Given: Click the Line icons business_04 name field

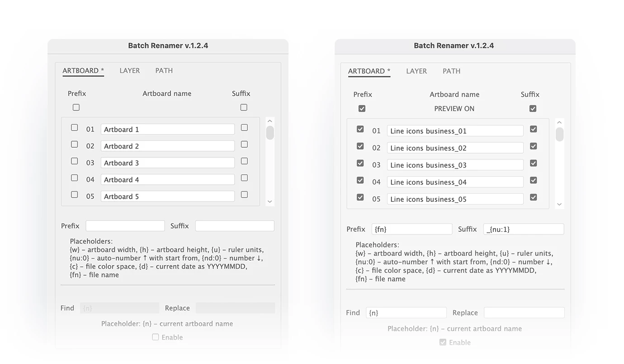Looking at the screenshot, I should 455,182.
